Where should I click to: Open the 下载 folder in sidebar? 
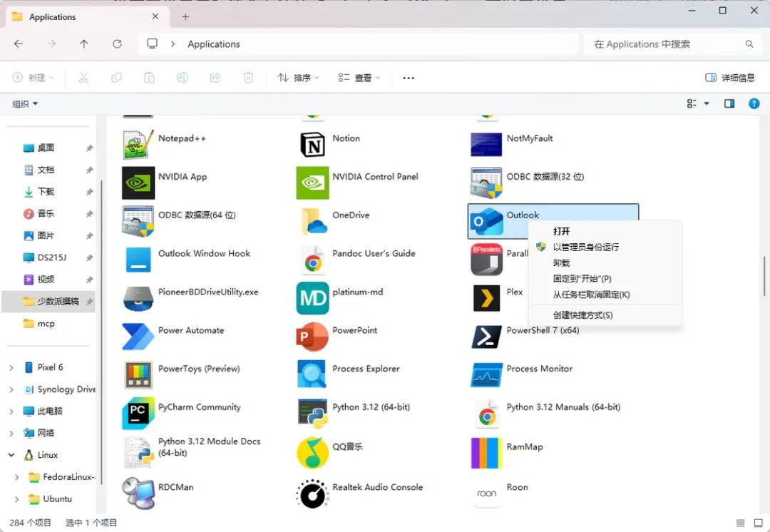click(46, 192)
